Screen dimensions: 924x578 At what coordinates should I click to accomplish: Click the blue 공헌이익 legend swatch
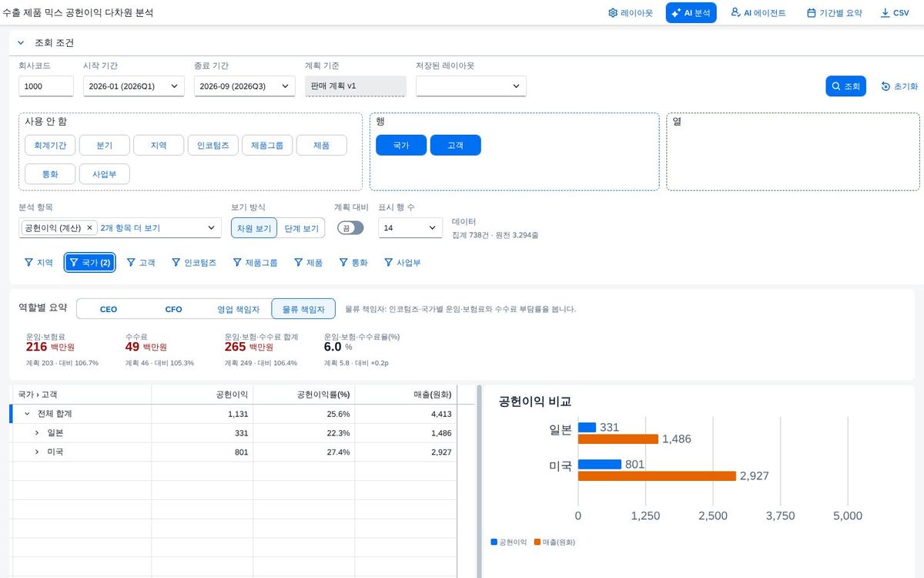point(494,543)
